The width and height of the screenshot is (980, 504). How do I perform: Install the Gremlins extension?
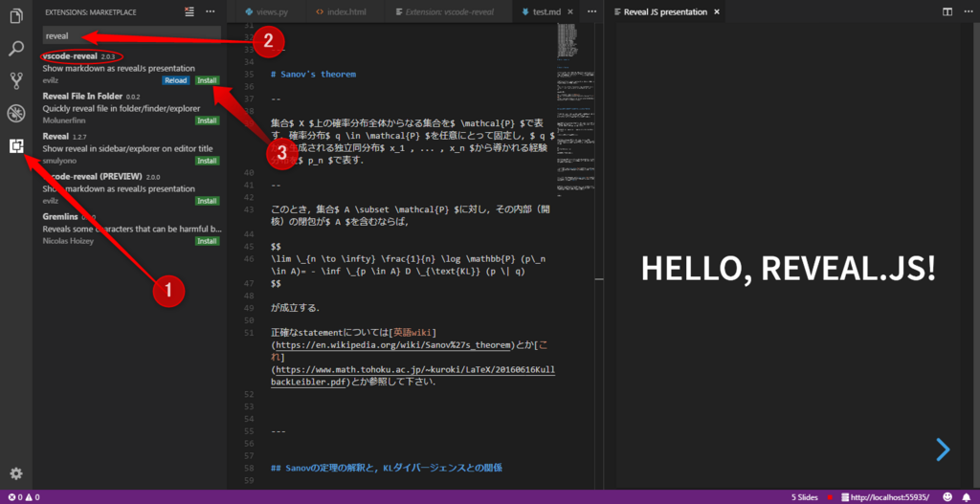[207, 240]
